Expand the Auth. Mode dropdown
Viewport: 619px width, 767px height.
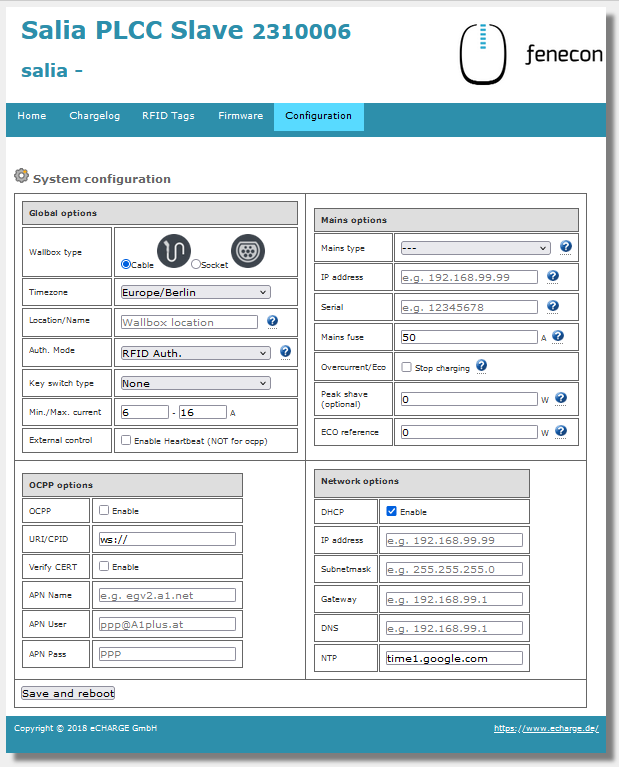point(196,353)
